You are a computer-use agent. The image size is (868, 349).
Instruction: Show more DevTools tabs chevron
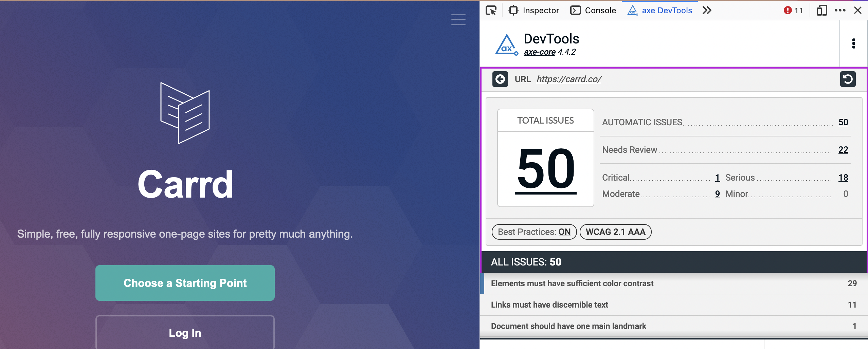coord(707,11)
